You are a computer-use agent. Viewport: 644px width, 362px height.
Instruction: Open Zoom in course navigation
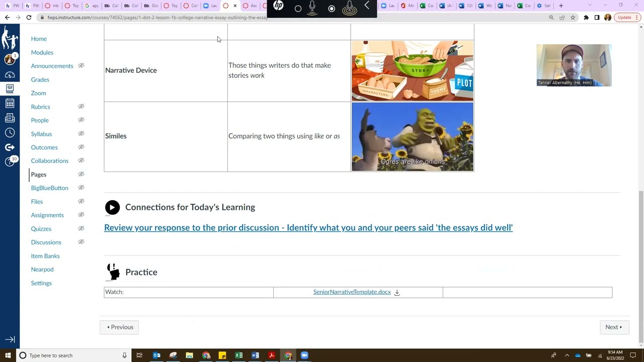click(38, 93)
